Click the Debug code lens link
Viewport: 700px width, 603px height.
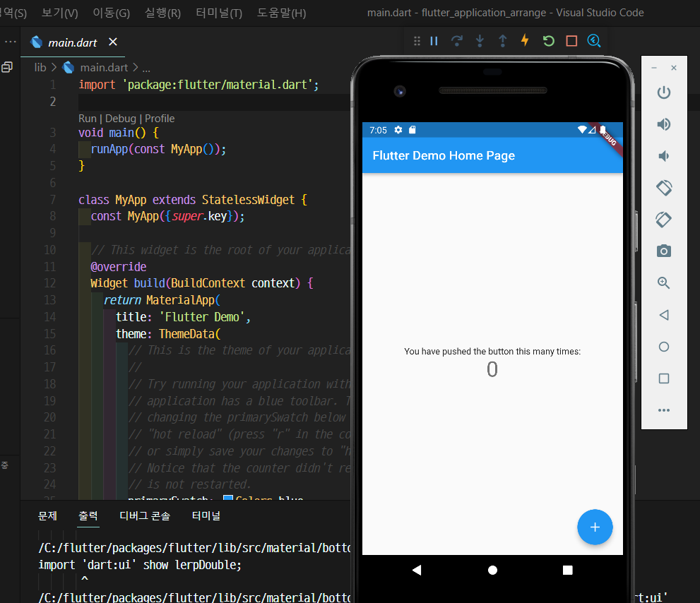(x=121, y=119)
